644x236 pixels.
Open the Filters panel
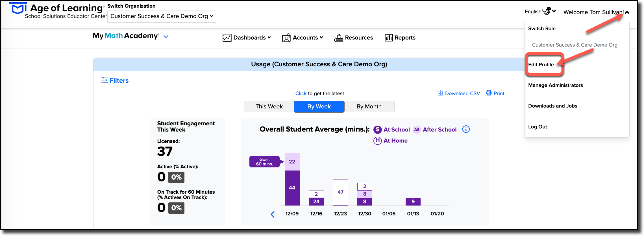(115, 80)
